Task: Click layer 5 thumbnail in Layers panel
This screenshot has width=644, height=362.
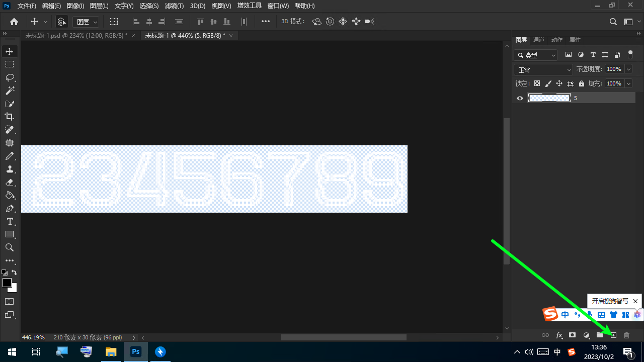Action: (x=549, y=98)
